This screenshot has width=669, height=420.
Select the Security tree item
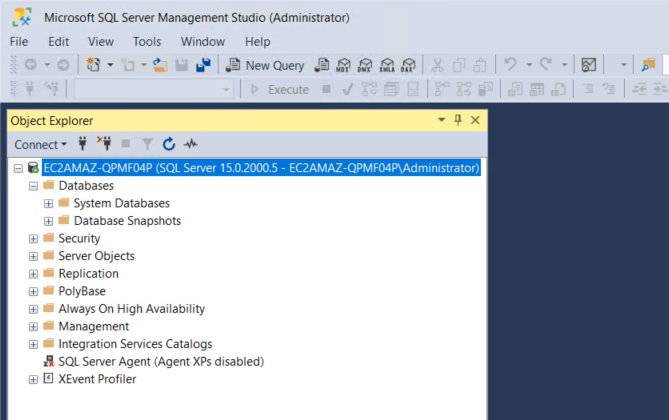coord(79,238)
